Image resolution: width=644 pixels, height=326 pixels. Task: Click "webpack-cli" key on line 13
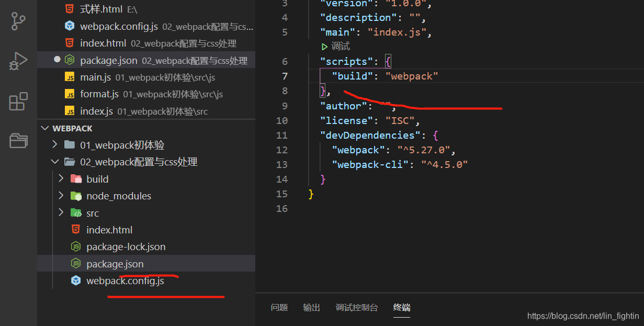[370, 164]
